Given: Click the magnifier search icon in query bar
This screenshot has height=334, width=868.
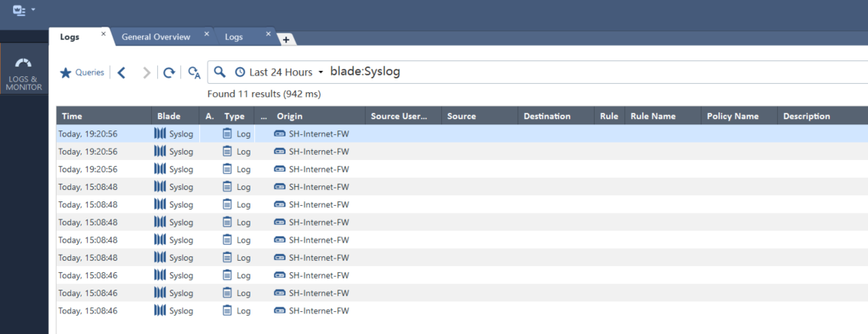Looking at the screenshot, I should [220, 72].
